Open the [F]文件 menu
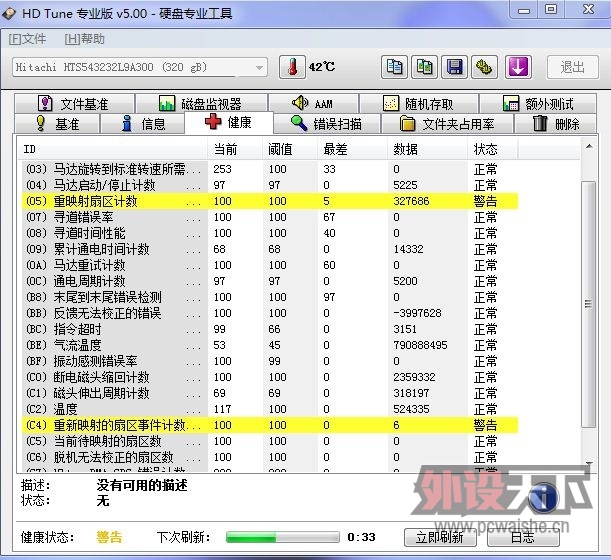Screen dimensions: 611x560 [x=27, y=39]
